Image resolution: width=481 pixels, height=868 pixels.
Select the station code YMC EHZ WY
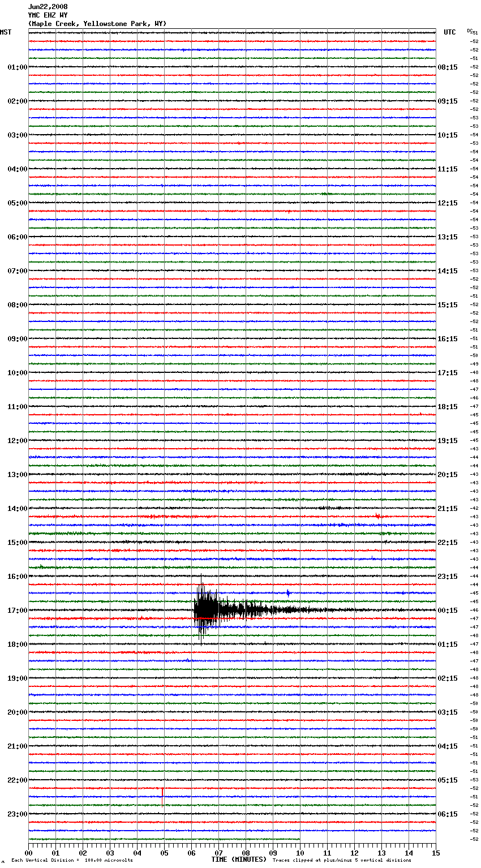48,15
